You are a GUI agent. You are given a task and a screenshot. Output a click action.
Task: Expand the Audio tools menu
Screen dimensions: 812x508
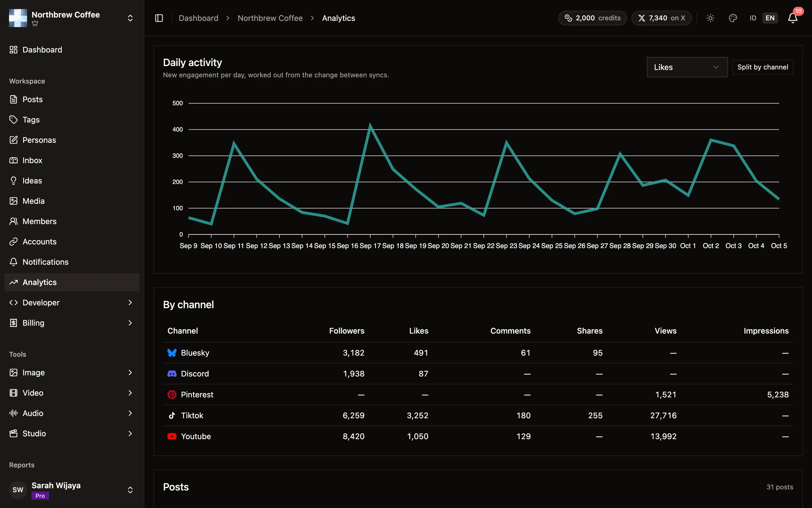coord(72,413)
